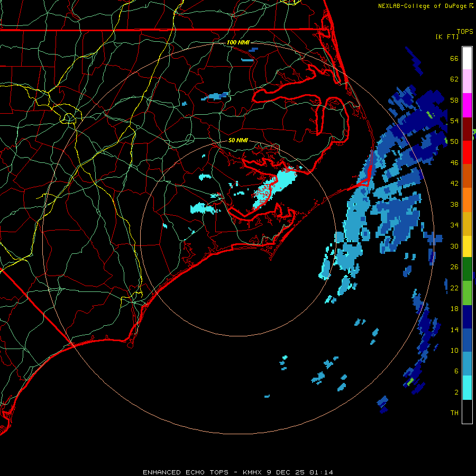Select the 54 legend value
Screen dimensions: 476x476
(x=454, y=121)
